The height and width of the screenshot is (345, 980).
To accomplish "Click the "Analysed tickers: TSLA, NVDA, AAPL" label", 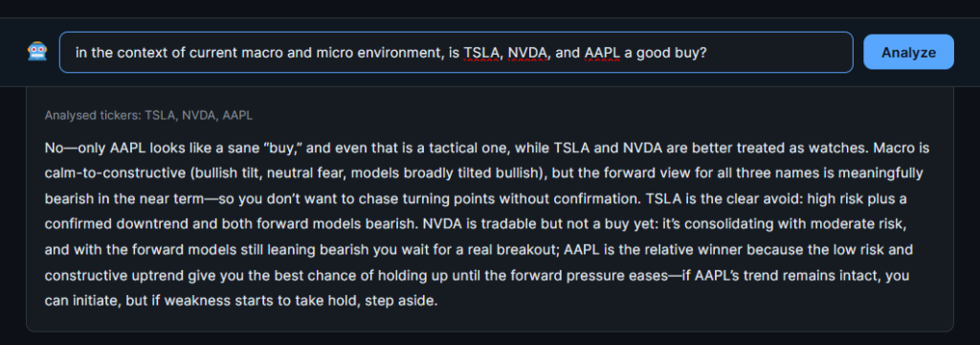I will point(148,115).
